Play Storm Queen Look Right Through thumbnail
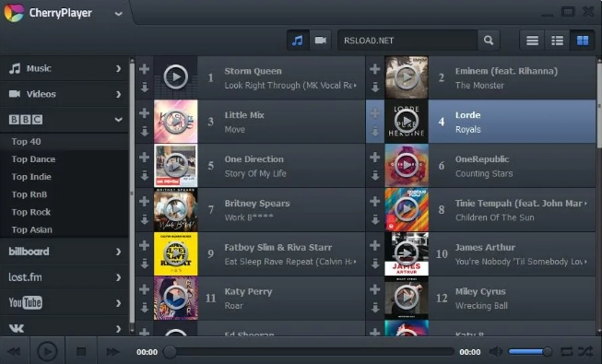Screen dimensions: 602x364 click(175, 77)
